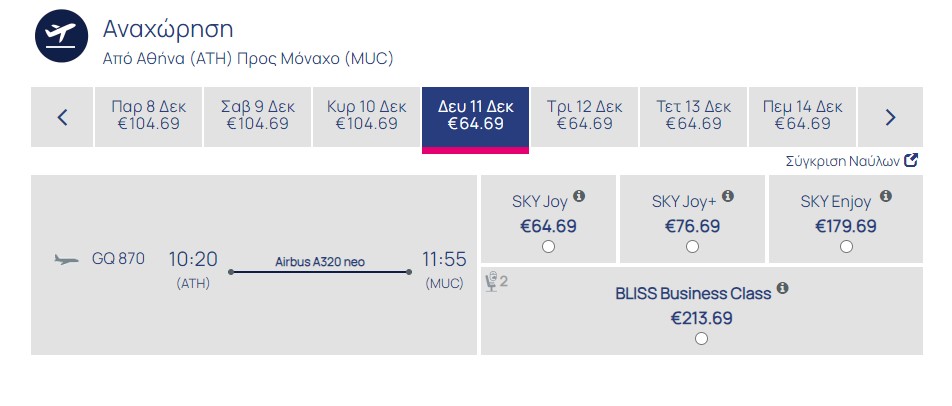Select the SKY Joy €64.69 fare

click(548, 246)
